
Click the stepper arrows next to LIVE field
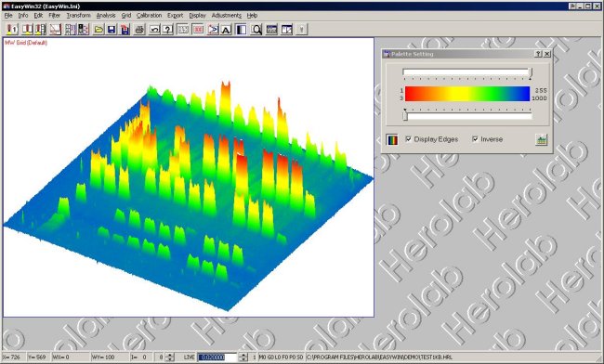[x=243, y=357]
